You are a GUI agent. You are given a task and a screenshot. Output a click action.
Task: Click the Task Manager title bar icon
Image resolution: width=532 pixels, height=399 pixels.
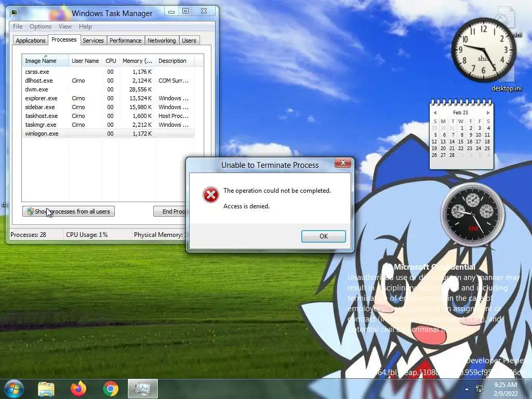[14, 13]
